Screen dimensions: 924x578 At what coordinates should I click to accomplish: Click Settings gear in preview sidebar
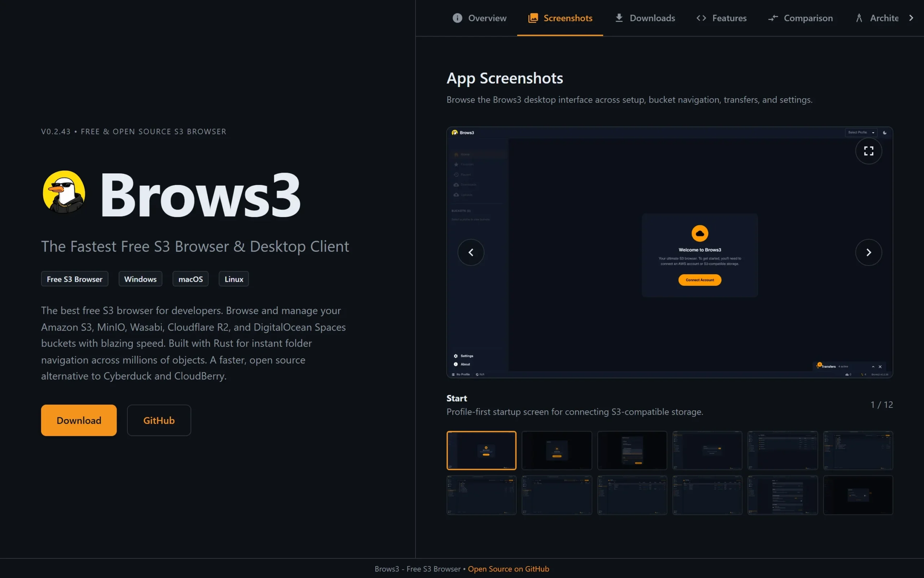[456, 356]
